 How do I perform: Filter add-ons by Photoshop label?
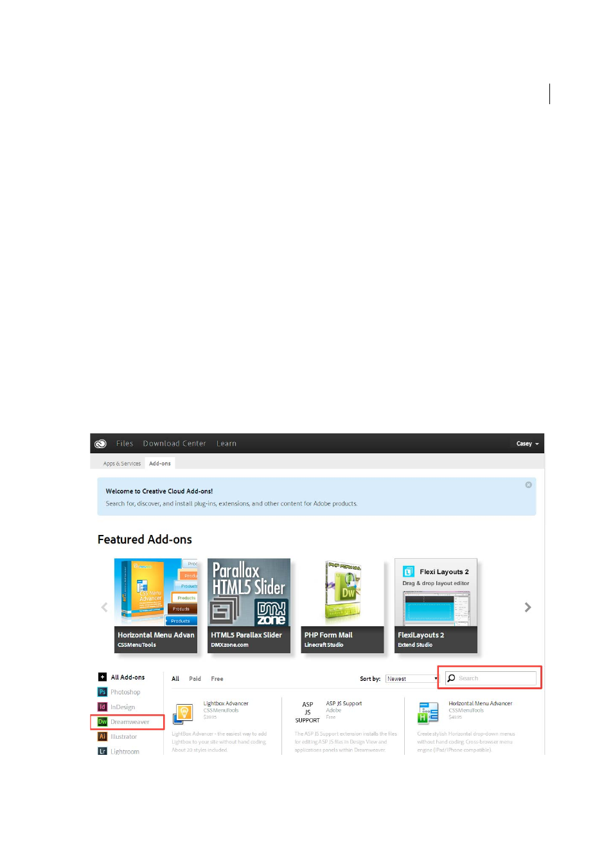pyautogui.click(x=125, y=692)
